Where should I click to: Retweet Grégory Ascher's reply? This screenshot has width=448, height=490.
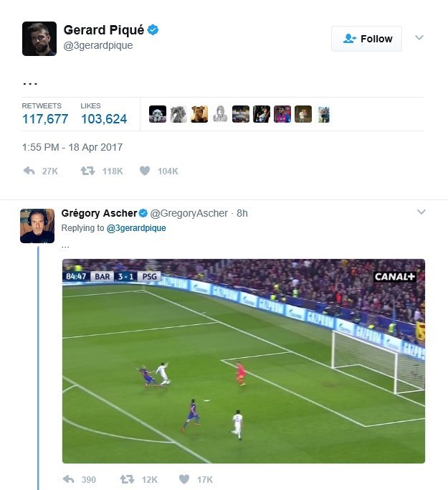[x=127, y=479]
